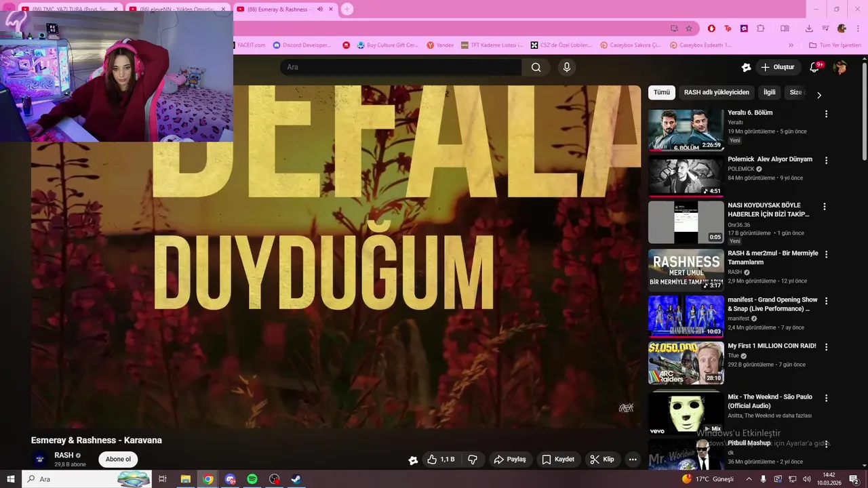
Task: Open the TFT Kademe Listesi bookmark
Action: click(492, 45)
